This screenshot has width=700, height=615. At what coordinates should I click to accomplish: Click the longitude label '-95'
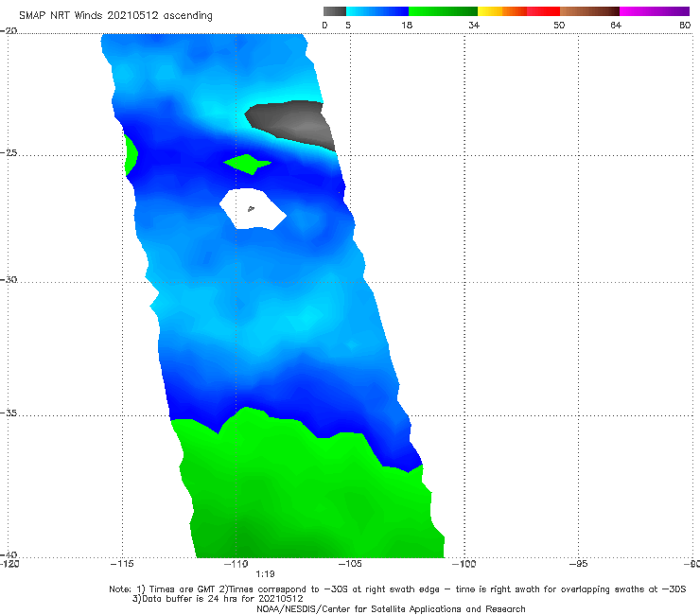tap(578, 564)
